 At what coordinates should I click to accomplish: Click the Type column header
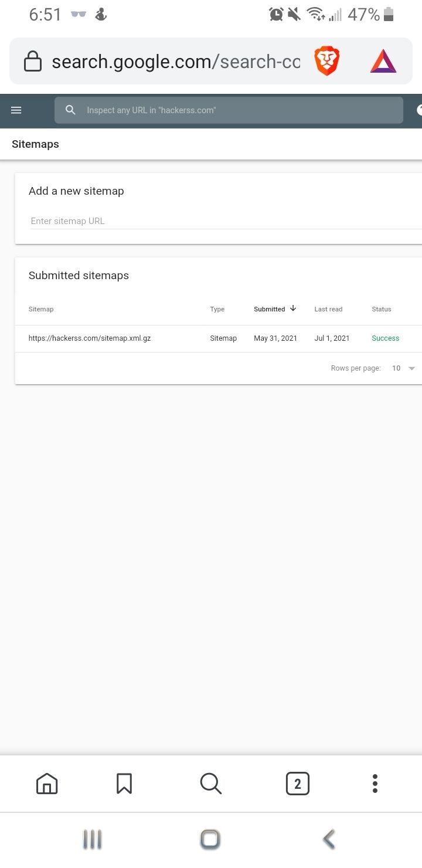coord(217,309)
